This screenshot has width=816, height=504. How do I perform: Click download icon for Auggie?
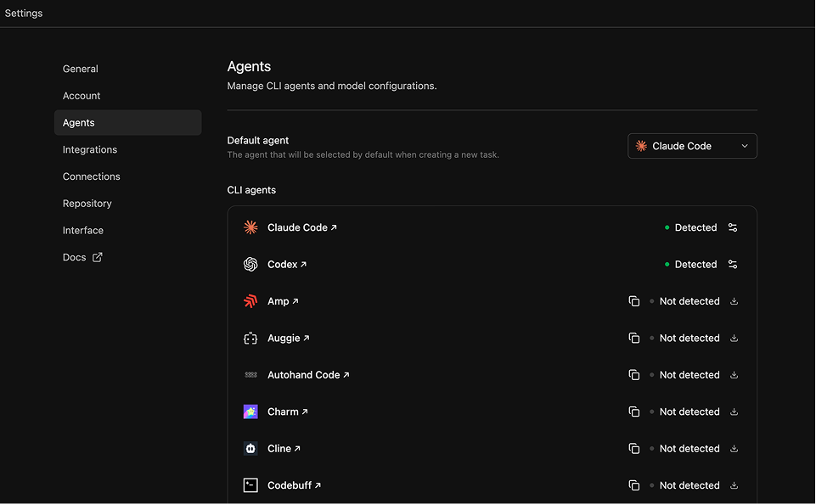tap(734, 338)
